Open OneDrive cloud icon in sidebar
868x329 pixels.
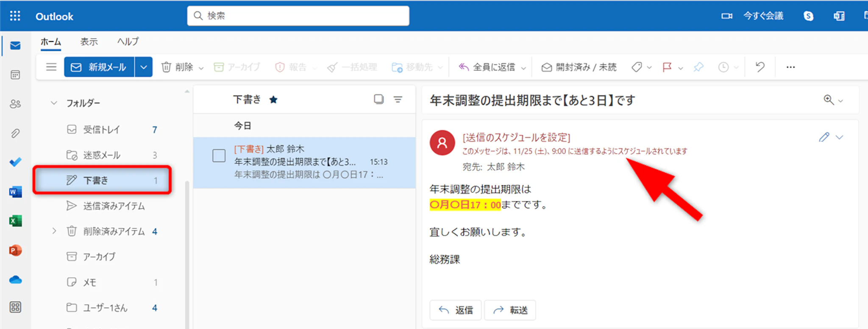coord(15,280)
